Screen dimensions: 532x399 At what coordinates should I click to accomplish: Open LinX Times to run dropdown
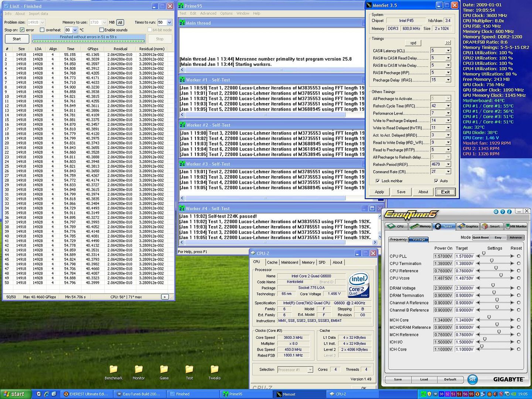tap(169, 23)
